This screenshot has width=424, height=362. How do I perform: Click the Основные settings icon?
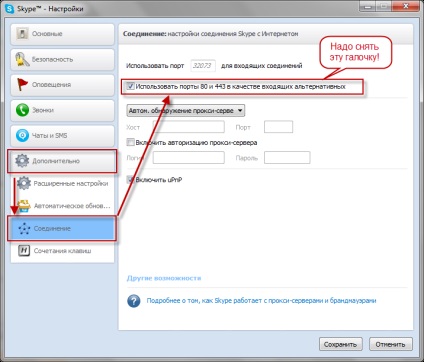(22, 34)
